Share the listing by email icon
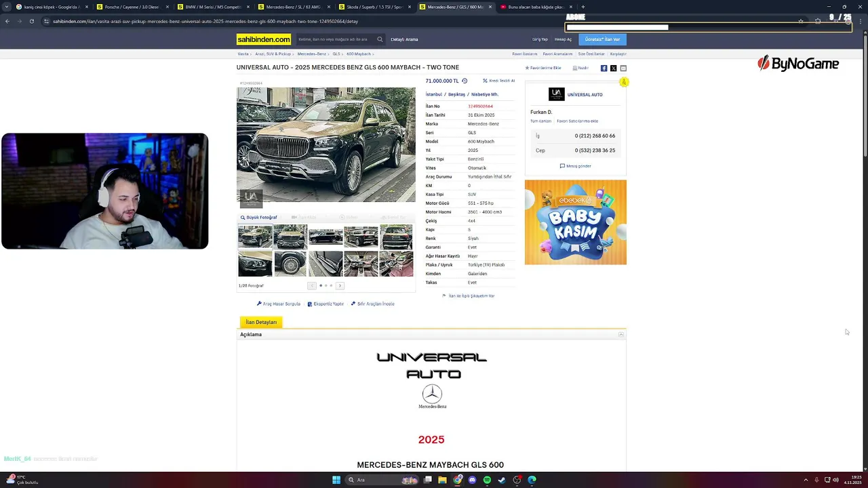Image resolution: width=868 pixels, height=488 pixels. 623,68
